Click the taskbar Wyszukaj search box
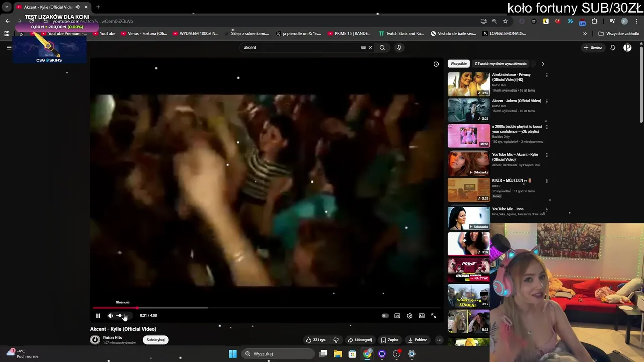Screen dimensions: 644x362 [278, 354]
